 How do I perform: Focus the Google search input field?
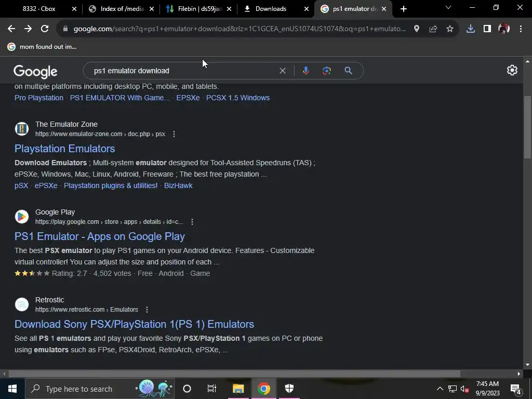pos(183,71)
